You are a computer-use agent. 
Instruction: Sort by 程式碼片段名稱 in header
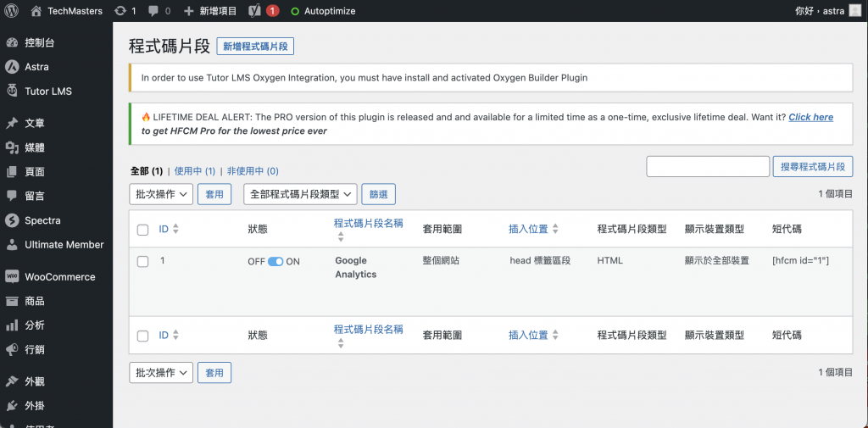point(368,229)
